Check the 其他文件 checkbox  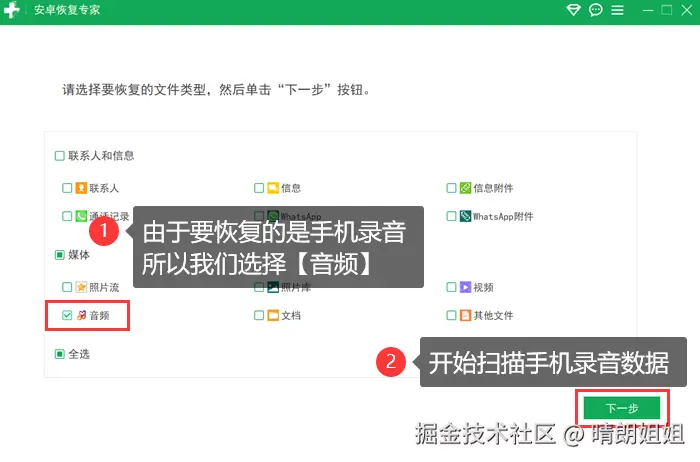(451, 315)
